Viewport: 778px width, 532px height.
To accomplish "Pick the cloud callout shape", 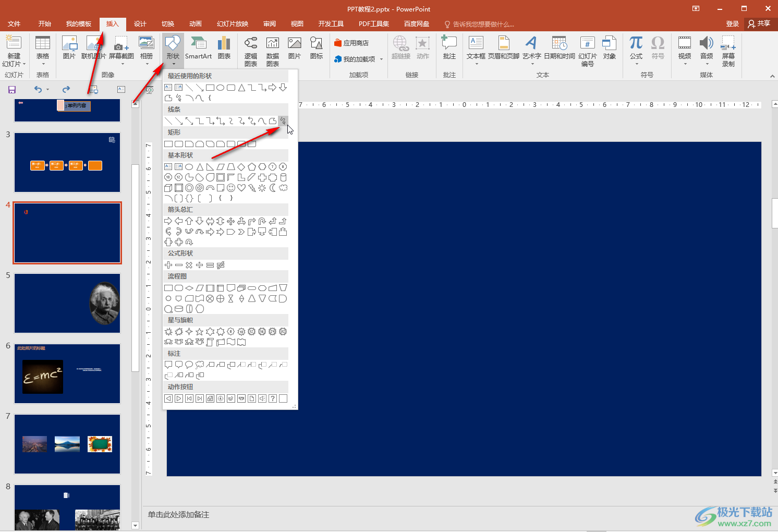I will pos(200,365).
